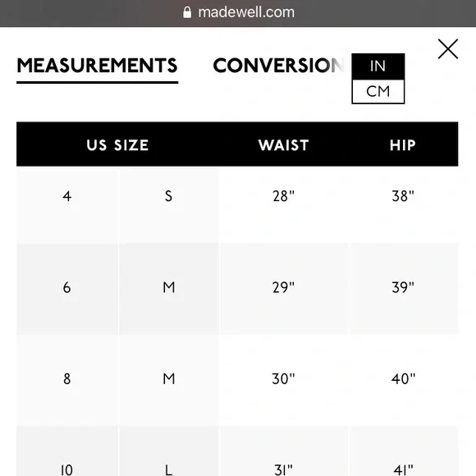Tap the lock icon beside madewell.com
The height and width of the screenshot is (476, 476).
[x=187, y=13]
